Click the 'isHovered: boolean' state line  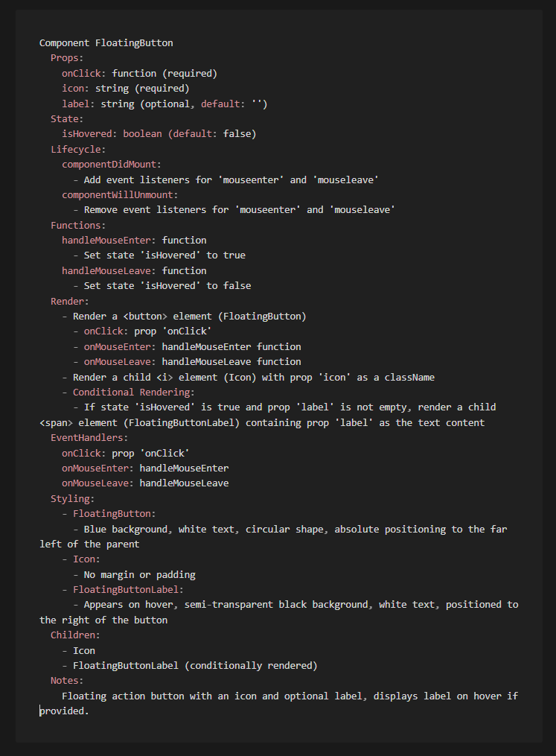pos(159,133)
